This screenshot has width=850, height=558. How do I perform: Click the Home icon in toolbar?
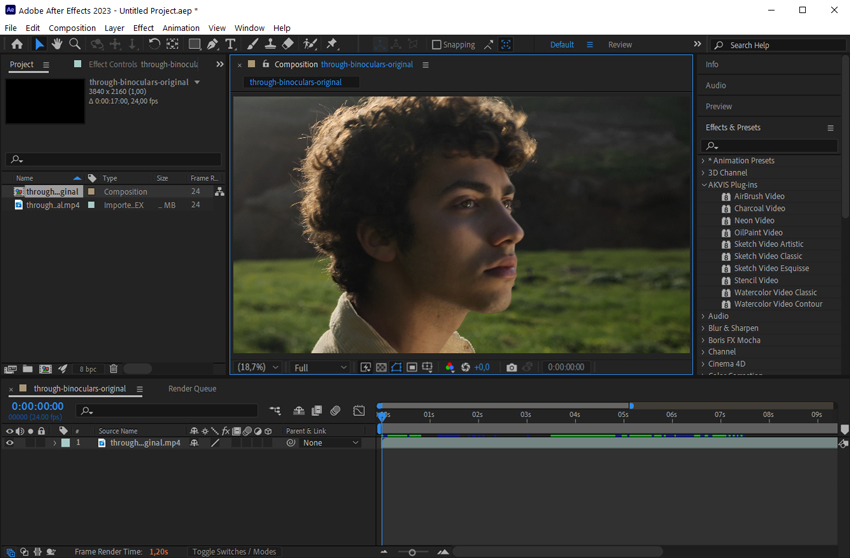point(17,44)
